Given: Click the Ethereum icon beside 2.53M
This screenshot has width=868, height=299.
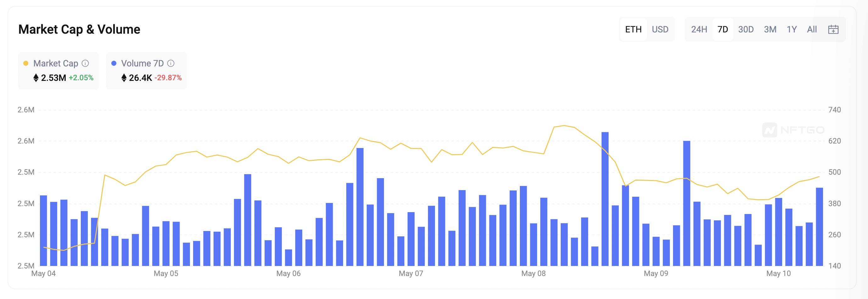Looking at the screenshot, I should 36,78.
